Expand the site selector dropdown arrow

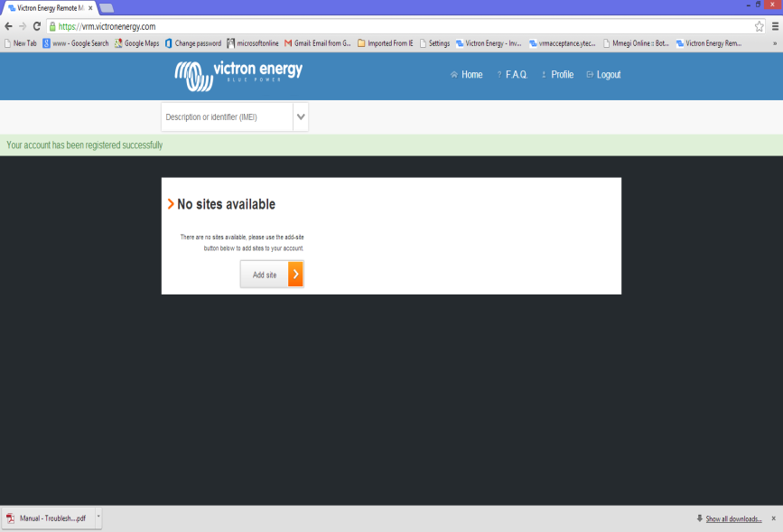click(x=301, y=117)
